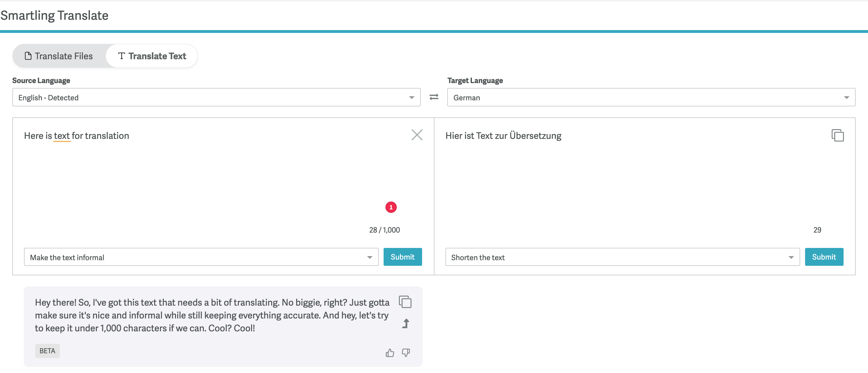Clear the source text with the X icon

(x=417, y=135)
